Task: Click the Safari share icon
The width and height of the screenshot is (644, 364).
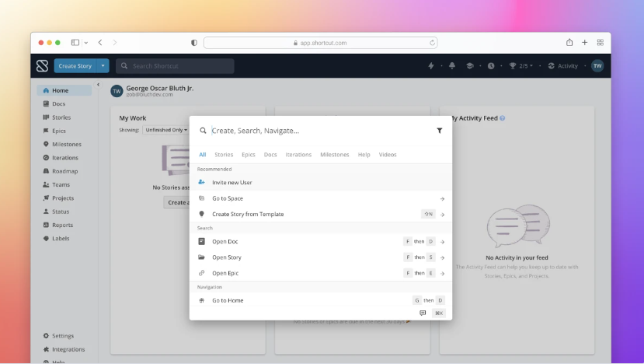Action: [x=569, y=42]
